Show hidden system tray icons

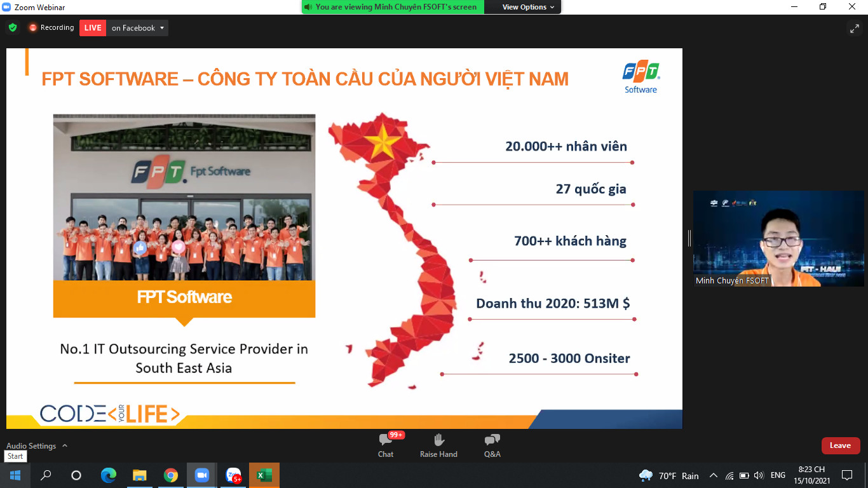[713, 475]
